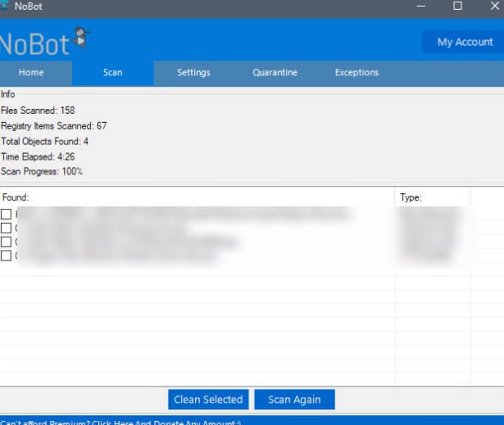Minimize the NoBot window
The height and width of the screenshot is (425, 504).
coord(421,6)
